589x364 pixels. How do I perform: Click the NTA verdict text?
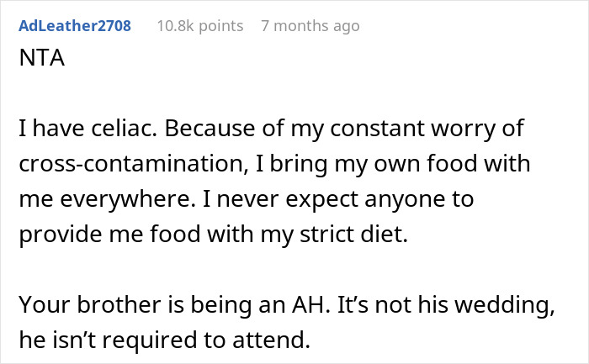(x=36, y=63)
